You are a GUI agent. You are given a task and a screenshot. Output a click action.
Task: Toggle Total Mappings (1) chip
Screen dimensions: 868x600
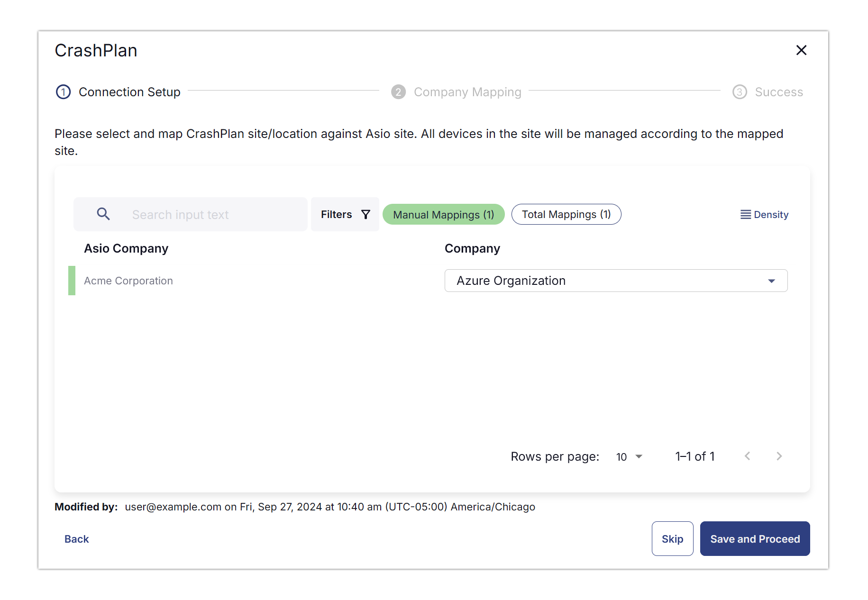click(x=566, y=215)
